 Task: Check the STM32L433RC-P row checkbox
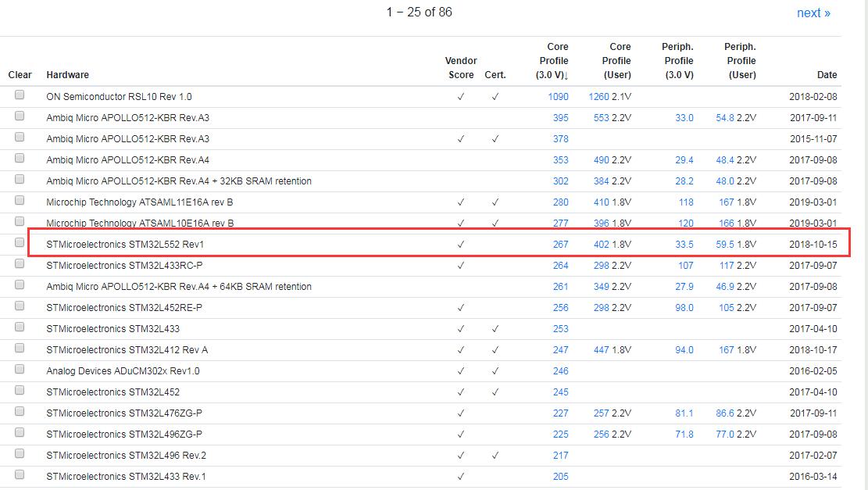(x=20, y=263)
